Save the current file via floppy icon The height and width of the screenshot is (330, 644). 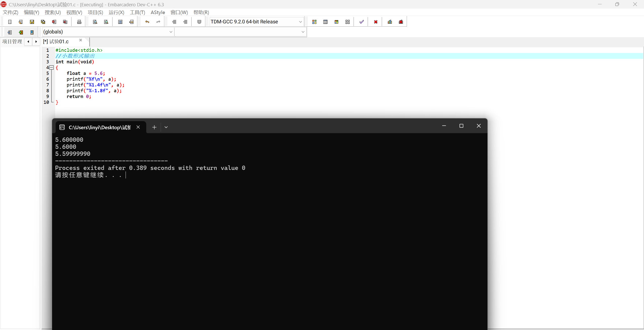[32, 22]
